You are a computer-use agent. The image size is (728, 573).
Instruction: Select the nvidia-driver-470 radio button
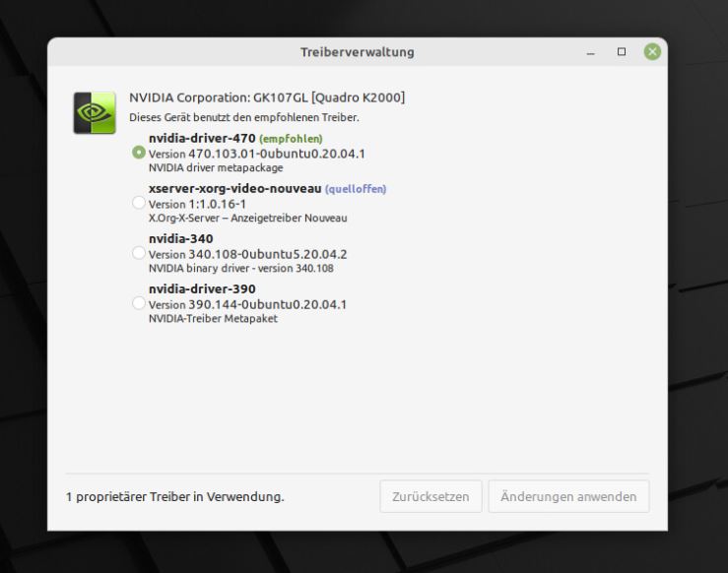[138, 153]
